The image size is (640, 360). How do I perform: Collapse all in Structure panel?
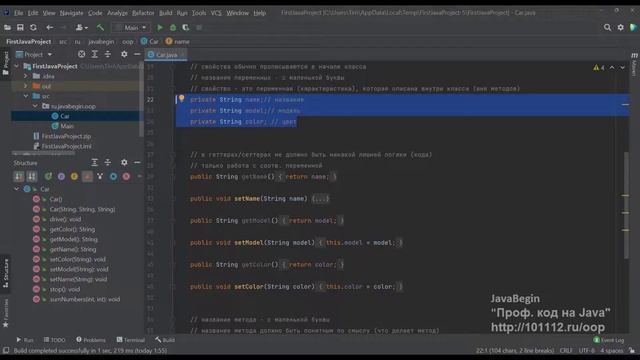[x=108, y=162]
